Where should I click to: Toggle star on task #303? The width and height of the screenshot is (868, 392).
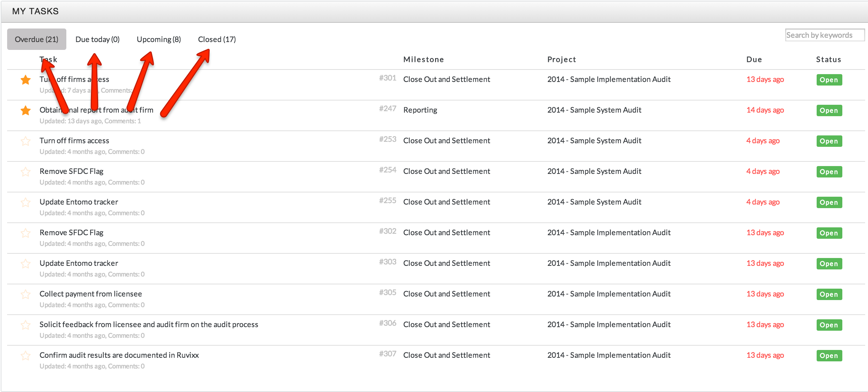(x=25, y=264)
